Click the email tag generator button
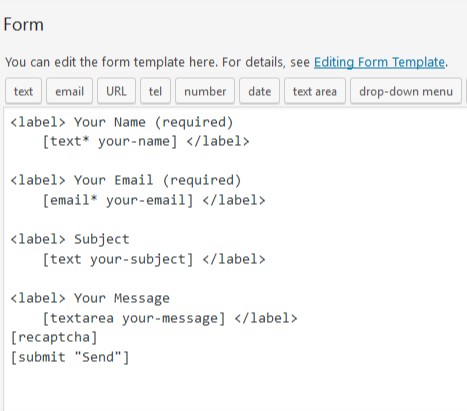The height and width of the screenshot is (411, 467). click(69, 91)
